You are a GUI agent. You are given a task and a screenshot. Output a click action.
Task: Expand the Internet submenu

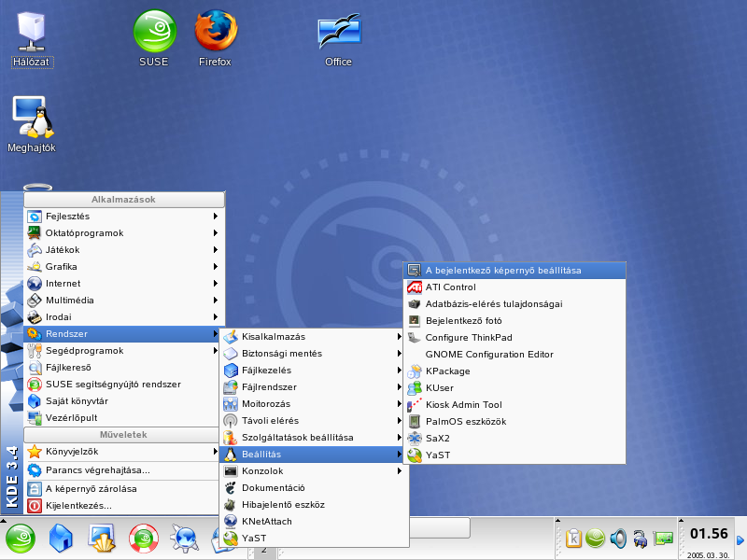click(x=123, y=284)
